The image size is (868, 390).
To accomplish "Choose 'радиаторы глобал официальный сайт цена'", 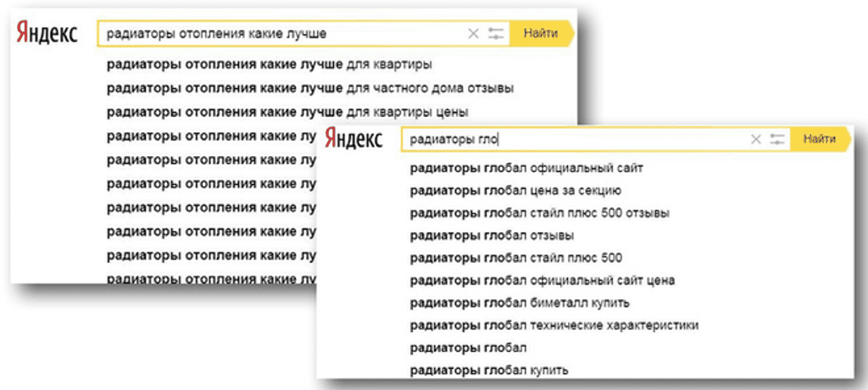I will 542,281.
